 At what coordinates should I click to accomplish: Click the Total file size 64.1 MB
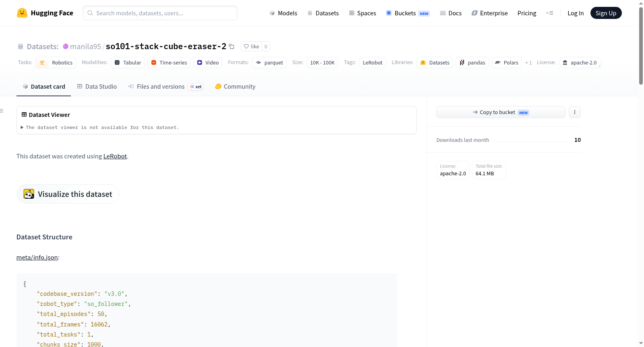[489, 170]
